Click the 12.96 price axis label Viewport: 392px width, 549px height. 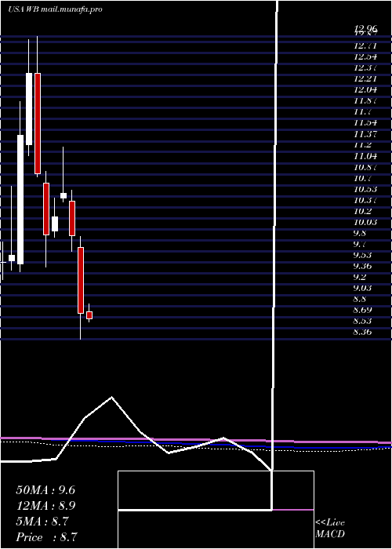pyautogui.click(x=365, y=29)
